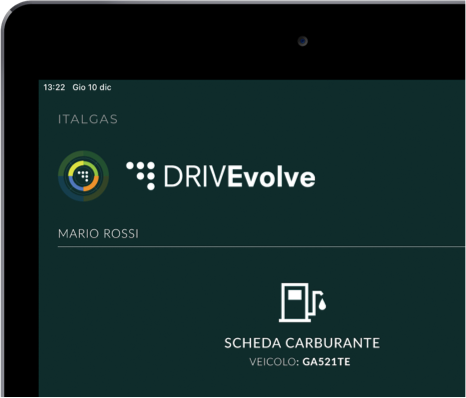The height and width of the screenshot is (398, 466).
Task: Tap the ITALGAS company label
Action: click(88, 119)
